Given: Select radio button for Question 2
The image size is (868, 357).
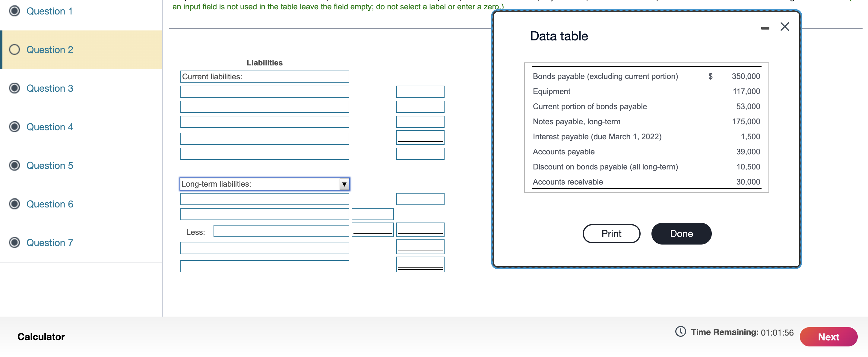Looking at the screenshot, I should coord(15,49).
